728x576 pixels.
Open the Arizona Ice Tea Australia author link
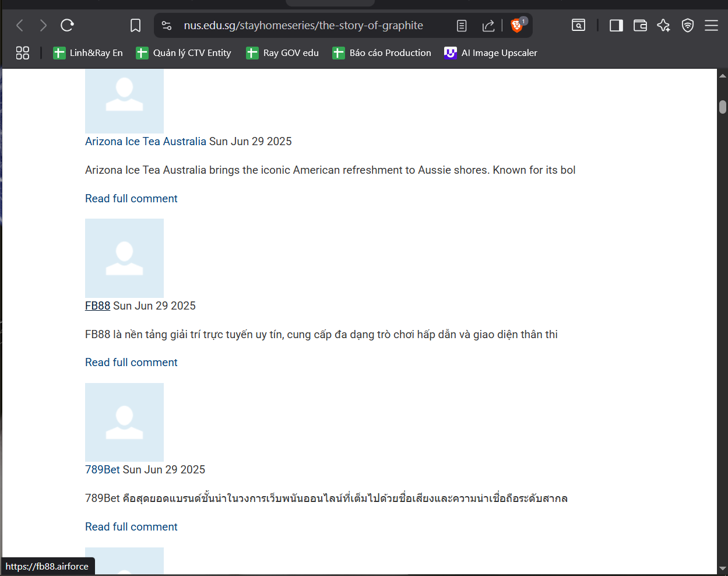coord(146,142)
